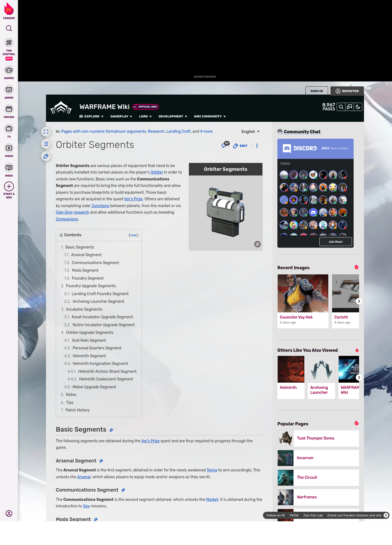Open the Archwing Launcher card
The width and height of the screenshot is (392, 545).
coord(321,377)
